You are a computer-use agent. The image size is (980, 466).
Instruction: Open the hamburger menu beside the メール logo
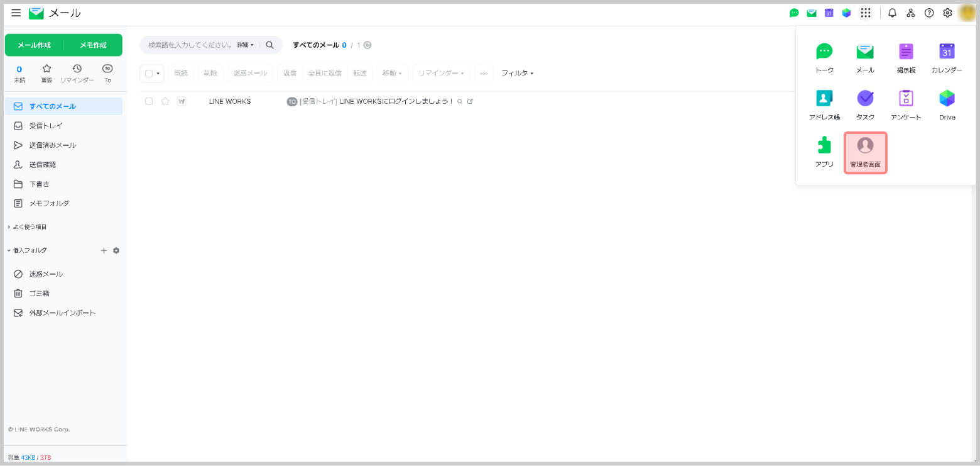[x=16, y=13]
